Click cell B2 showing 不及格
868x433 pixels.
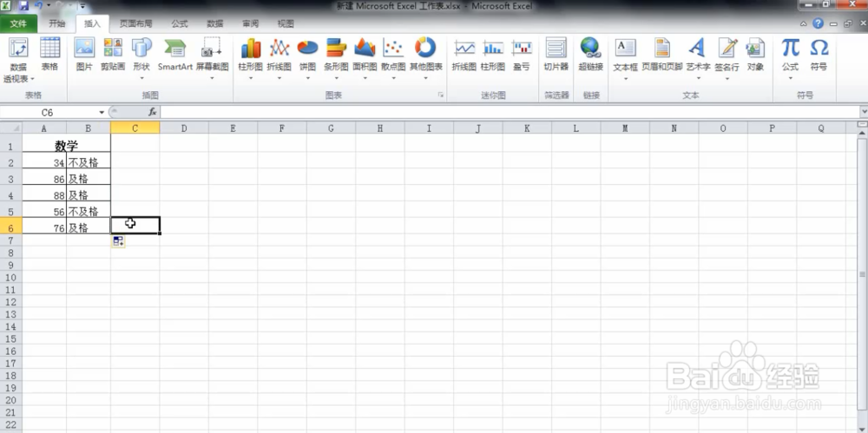(89, 162)
